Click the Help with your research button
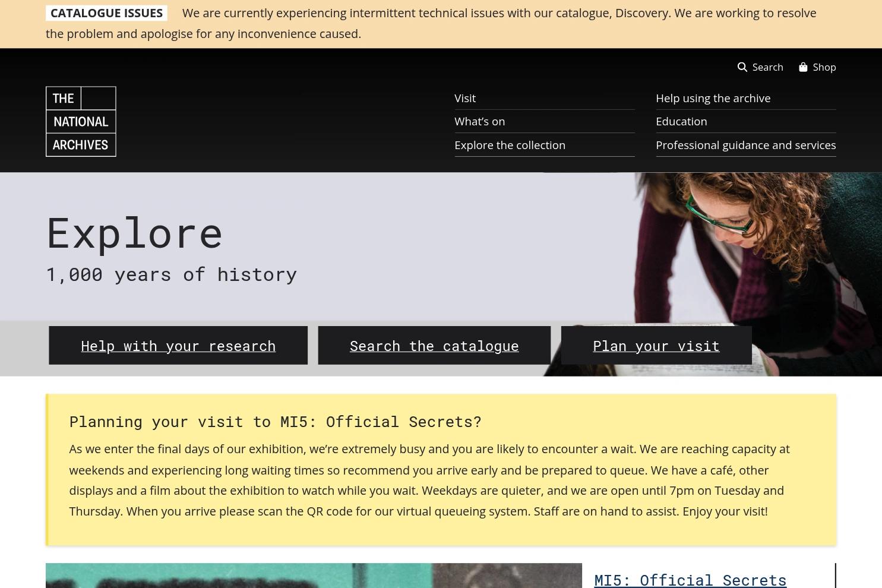 [178, 346]
